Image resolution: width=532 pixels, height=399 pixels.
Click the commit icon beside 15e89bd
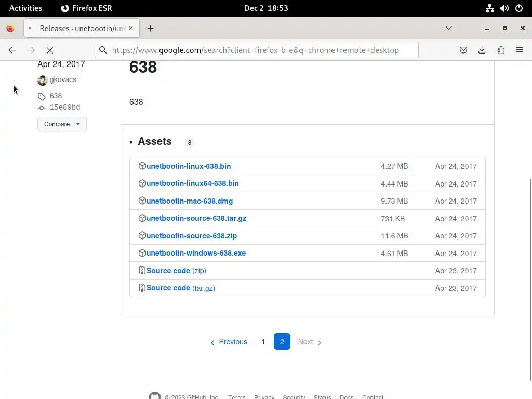(x=42, y=108)
